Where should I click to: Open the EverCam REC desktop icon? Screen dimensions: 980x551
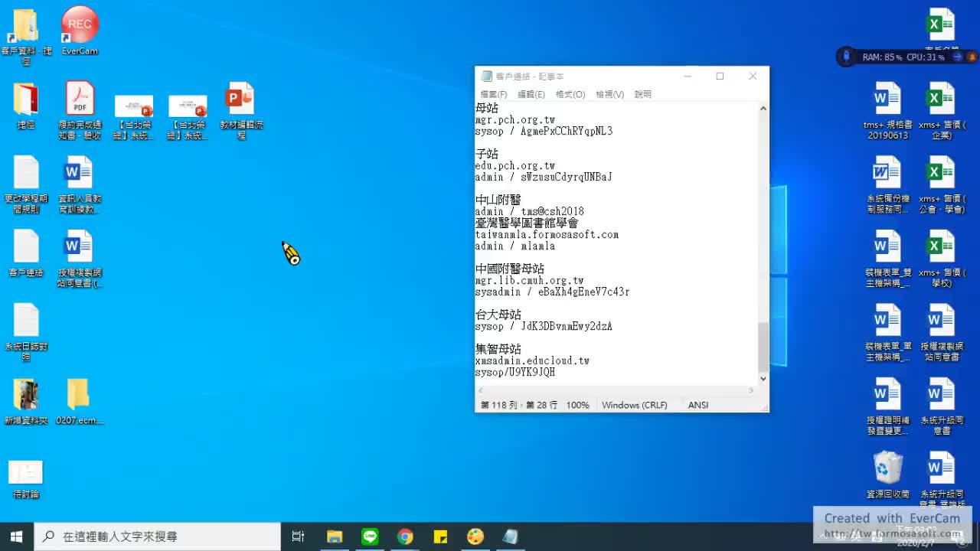(x=80, y=26)
